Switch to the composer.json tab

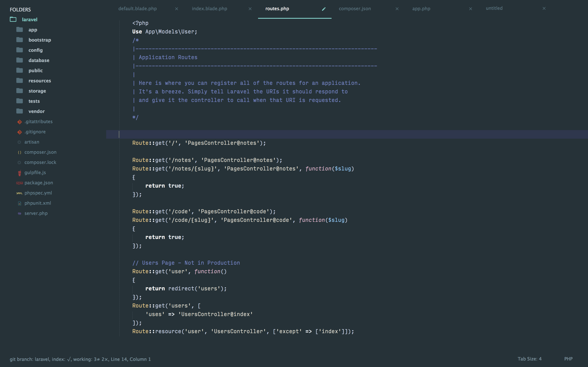click(355, 9)
